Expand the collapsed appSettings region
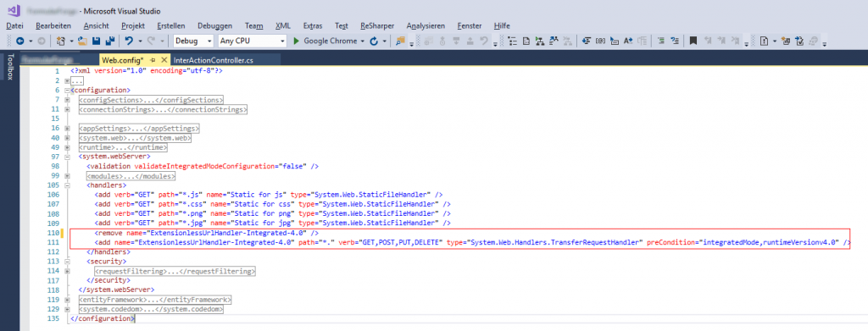This screenshot has height=331, width=868. tap(68, 128)
